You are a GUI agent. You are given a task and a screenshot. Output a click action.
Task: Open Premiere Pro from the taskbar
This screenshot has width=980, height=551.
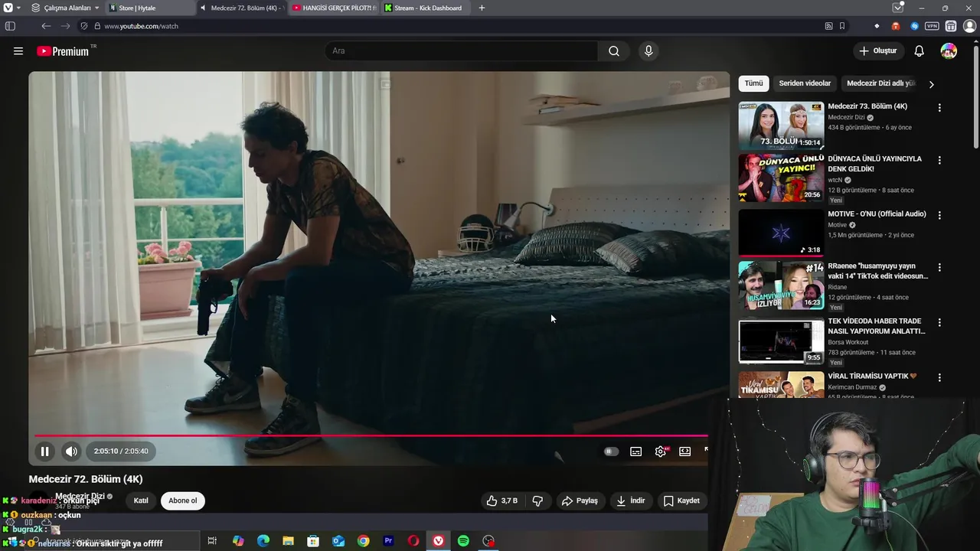(x=388, y=541)
